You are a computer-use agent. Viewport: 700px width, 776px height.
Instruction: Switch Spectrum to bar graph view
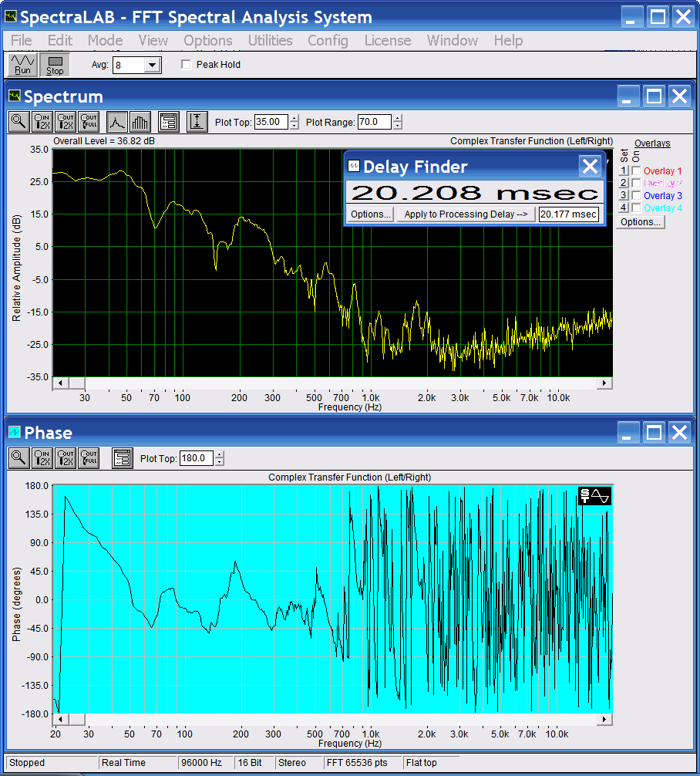click(x=140, y=121)
